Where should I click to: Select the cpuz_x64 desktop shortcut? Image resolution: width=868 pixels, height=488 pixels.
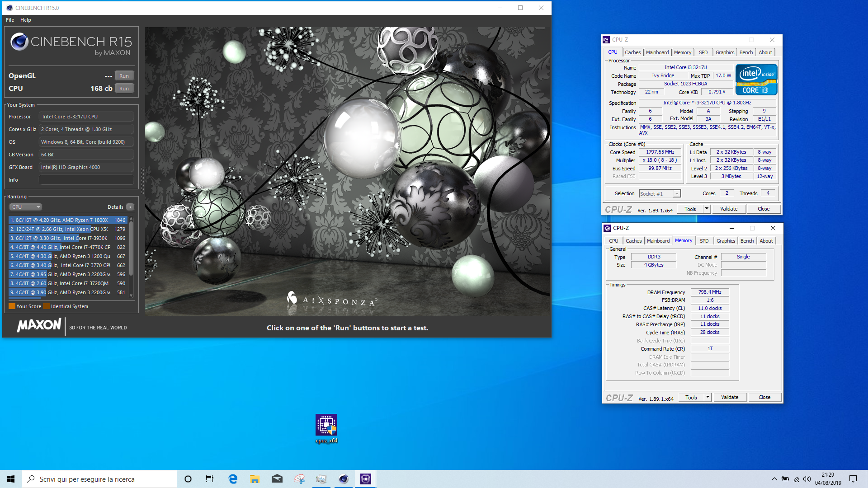[326, 429]
